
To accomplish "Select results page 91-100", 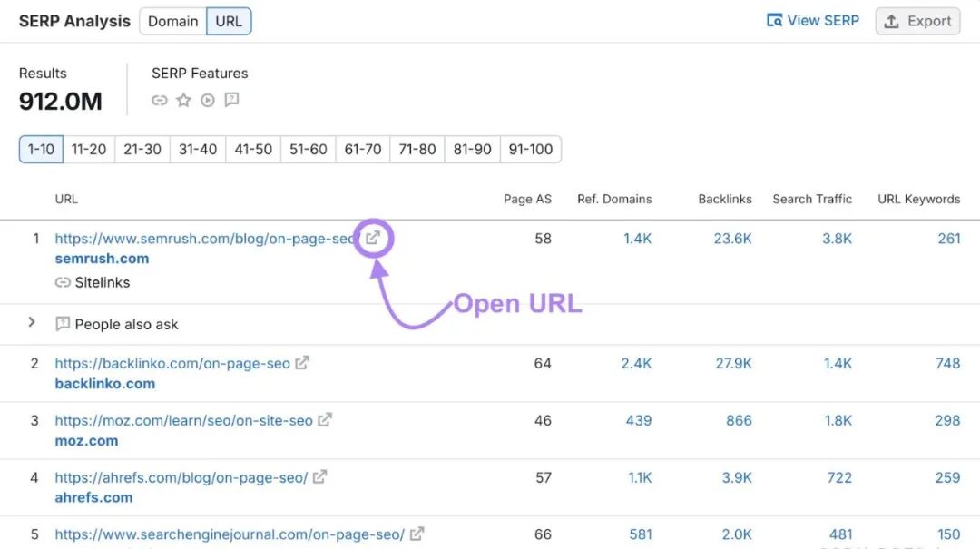I will [x=531, y=150].
